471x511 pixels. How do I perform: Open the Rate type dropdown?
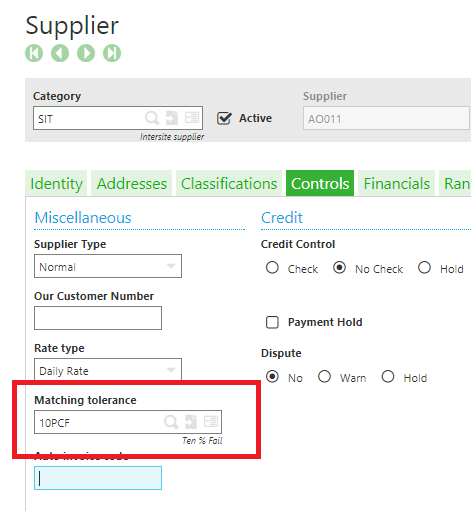[x=108, y=369]
